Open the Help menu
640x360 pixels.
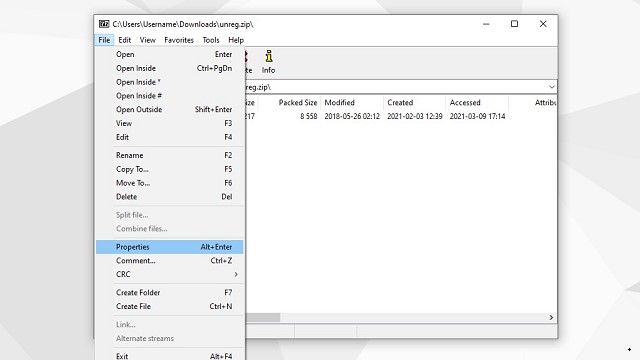[236, 40]
